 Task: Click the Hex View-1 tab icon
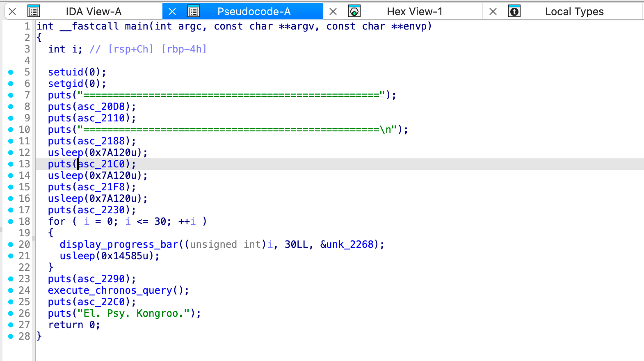pos(354,11)
